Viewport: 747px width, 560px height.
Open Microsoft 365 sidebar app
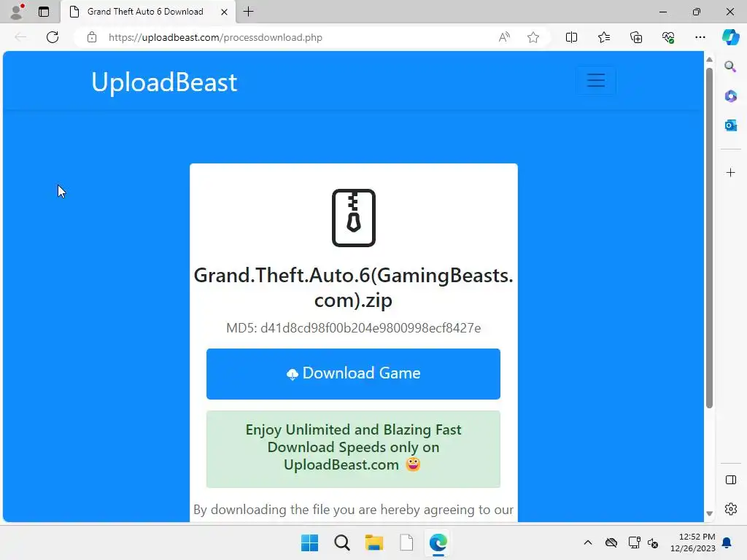click(730, 96)
